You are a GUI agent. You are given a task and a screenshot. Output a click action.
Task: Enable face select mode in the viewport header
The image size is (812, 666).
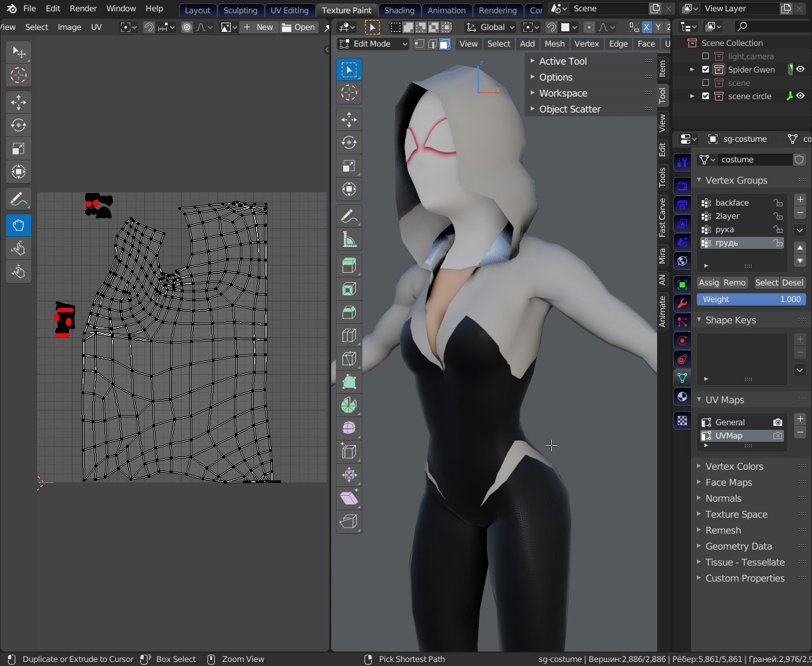[x=444, y=44]
